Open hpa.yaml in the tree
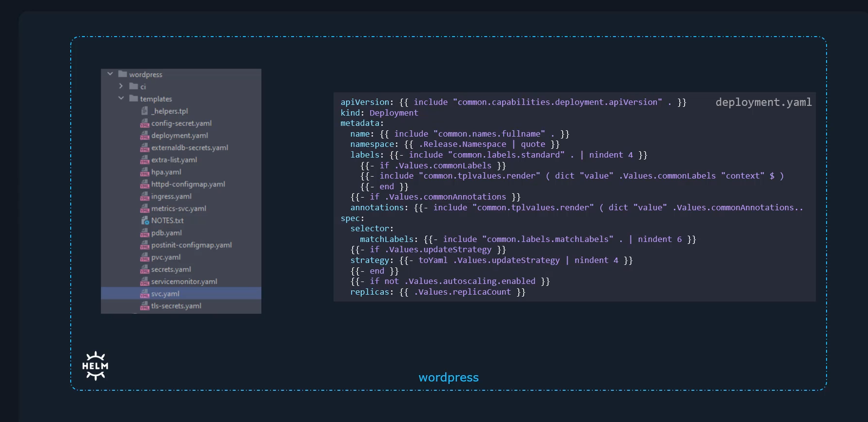 [x=166, y=172]
